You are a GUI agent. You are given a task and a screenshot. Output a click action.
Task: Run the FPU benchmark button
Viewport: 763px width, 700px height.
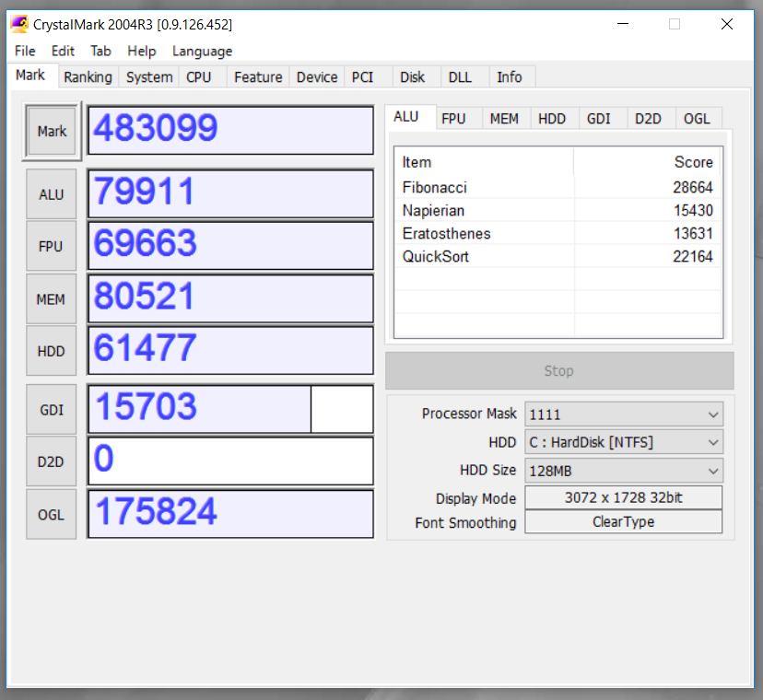point(51,246)
